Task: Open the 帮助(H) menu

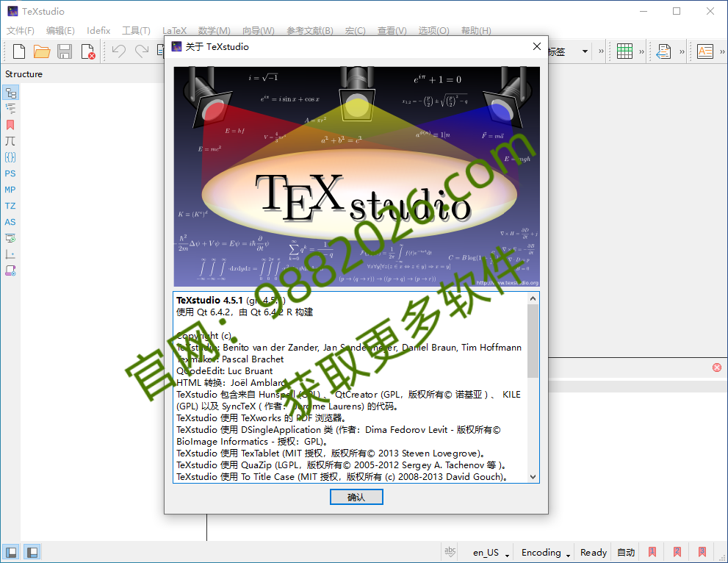Action: [476, 31]
